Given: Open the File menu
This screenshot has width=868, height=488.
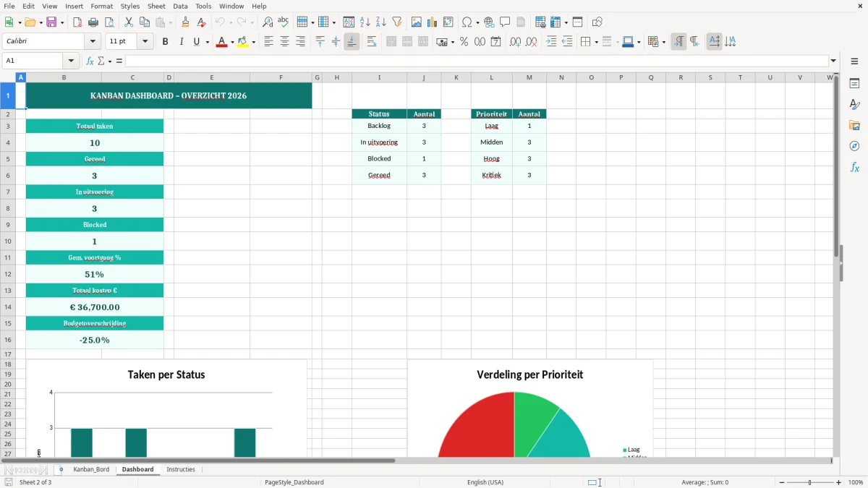Looking at the screenshot, I should pyautogui.click(x=9, y=6).
